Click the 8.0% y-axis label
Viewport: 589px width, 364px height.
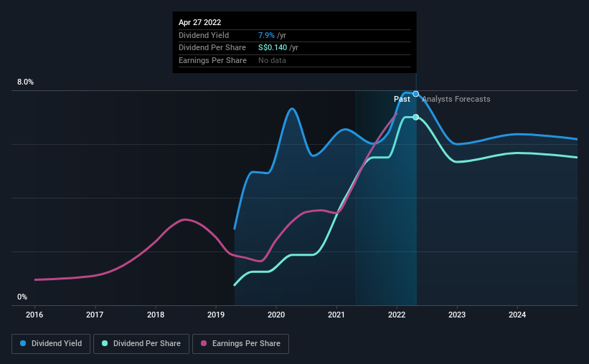click(25, 82)
